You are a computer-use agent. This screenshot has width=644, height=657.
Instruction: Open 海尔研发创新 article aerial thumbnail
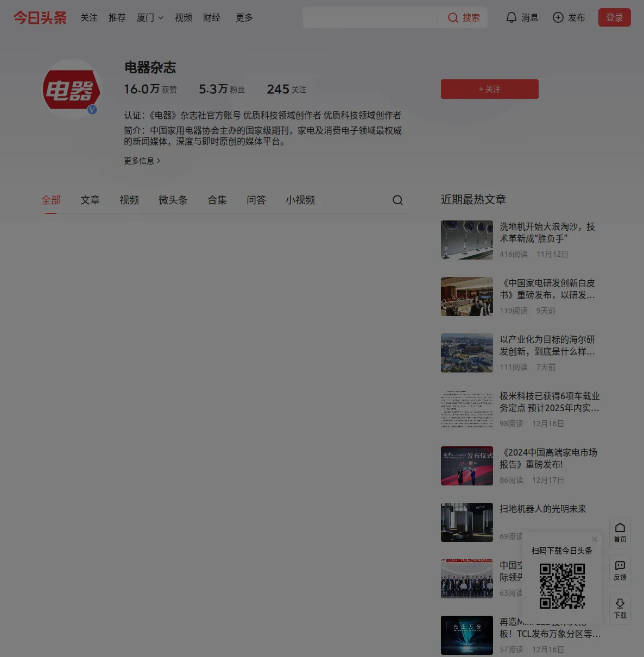(x=467, y=353)
